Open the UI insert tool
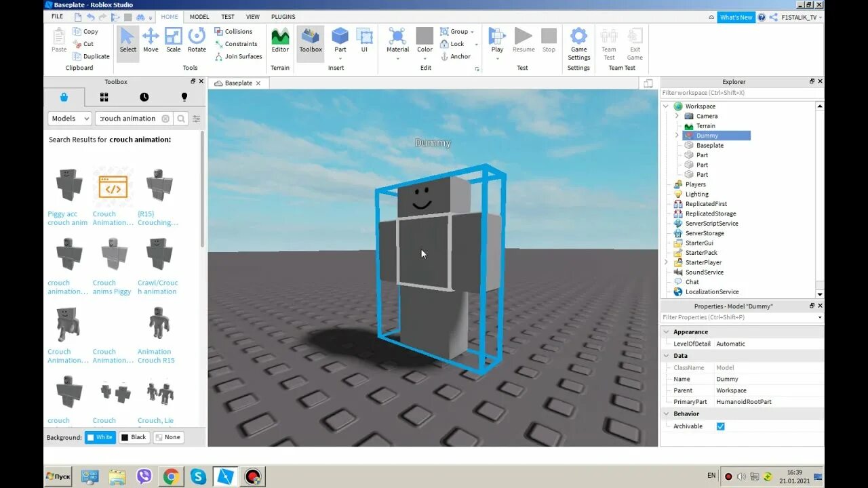The image size is (868, 488). point(364,41)
